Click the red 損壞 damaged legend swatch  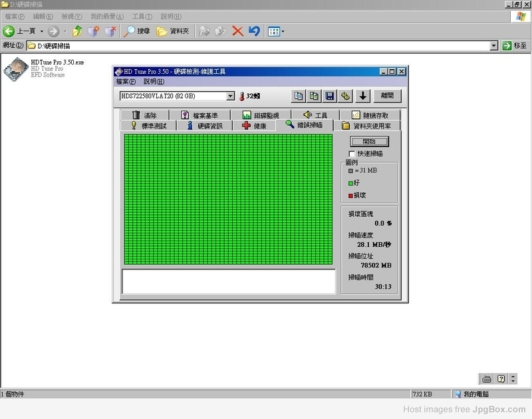tap(350, 195)
